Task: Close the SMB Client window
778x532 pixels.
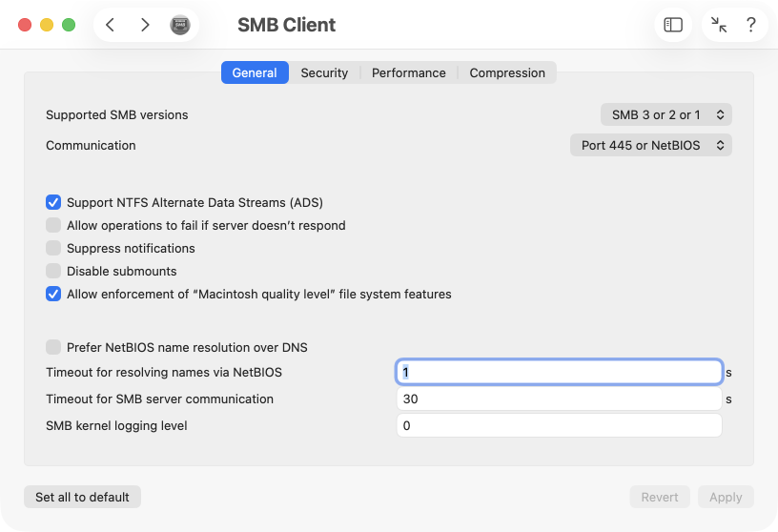Action: tap(25, 25)
